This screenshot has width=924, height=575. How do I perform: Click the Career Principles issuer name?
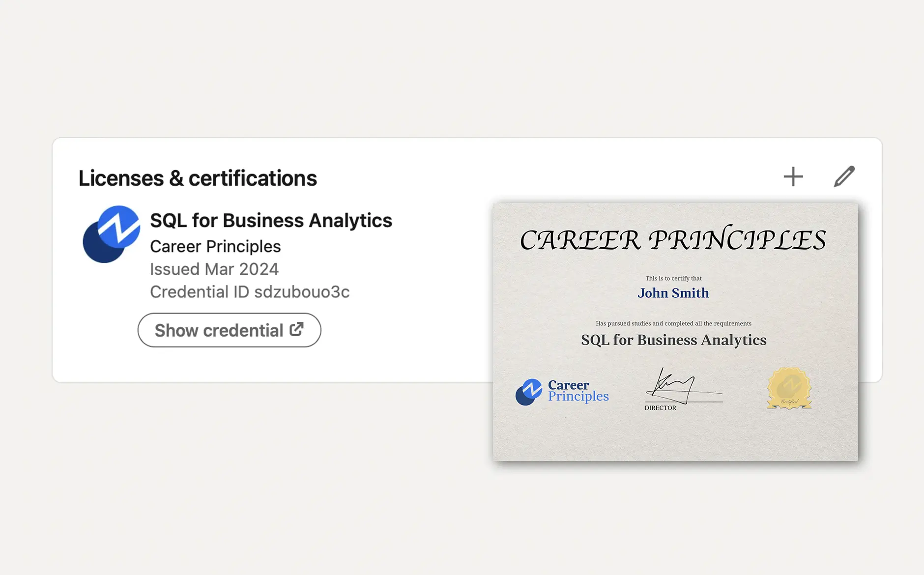tap(215, 246)
